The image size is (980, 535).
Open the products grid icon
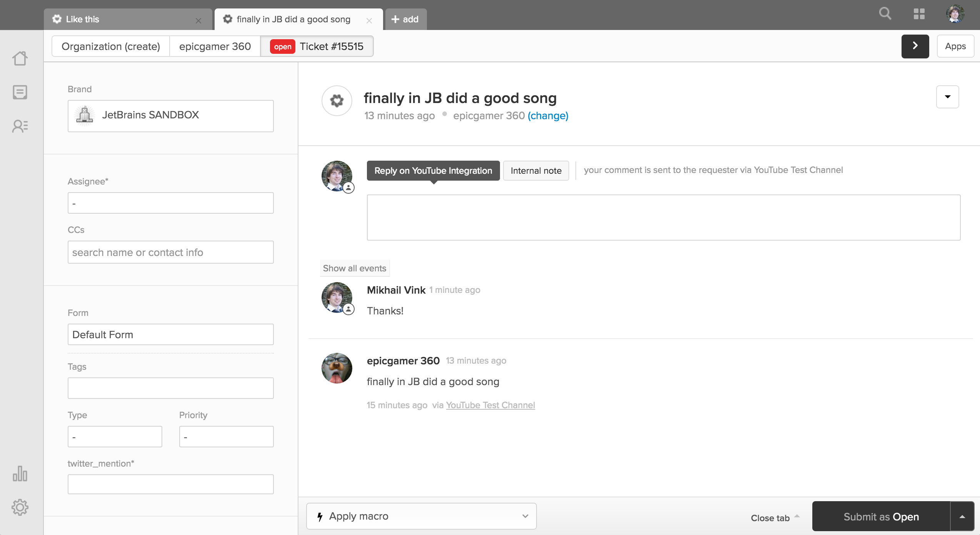(x=919, y=14)
